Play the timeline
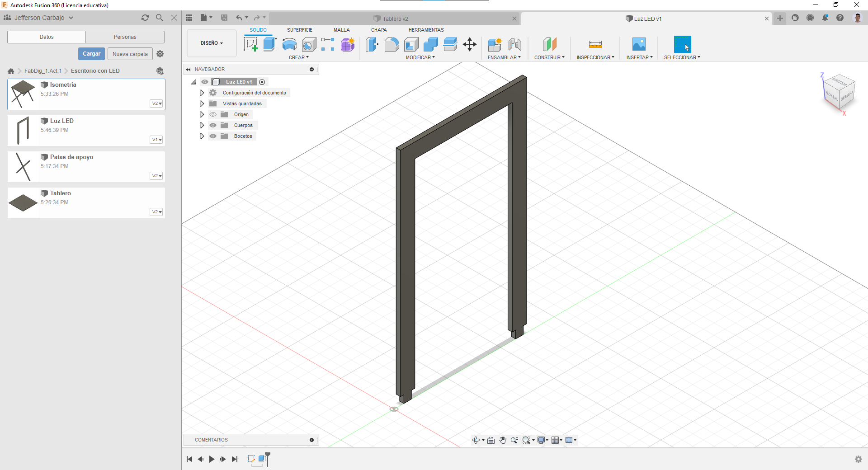Image resolution: width=868 pixels, height=470 pixels. 212,459
